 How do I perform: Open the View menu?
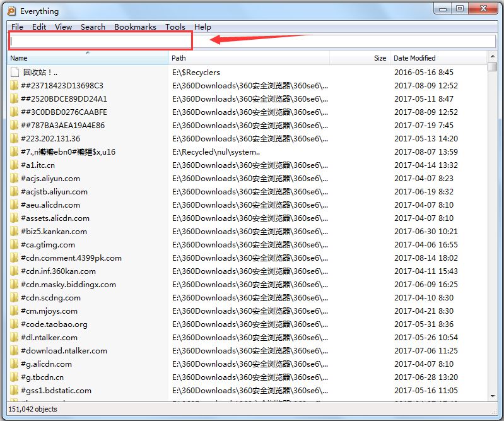[x=63, y=27]
